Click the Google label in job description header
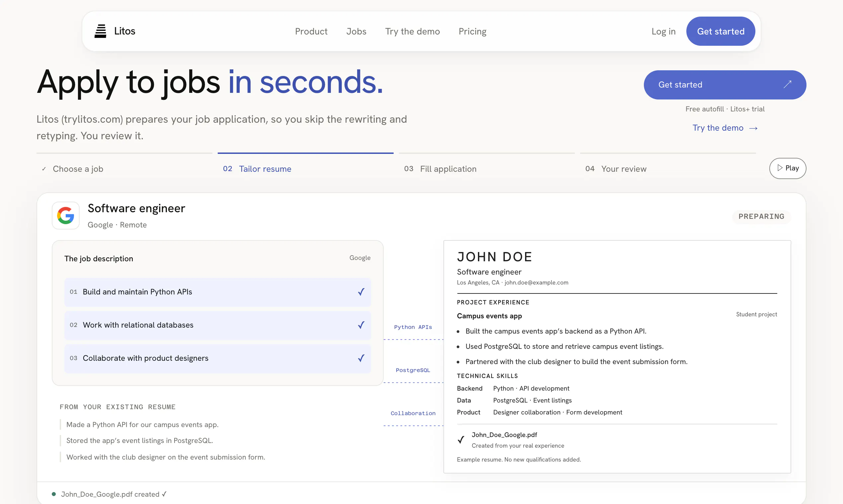Image resolution: width=843 pixels, height=504 pixels. 360,258
